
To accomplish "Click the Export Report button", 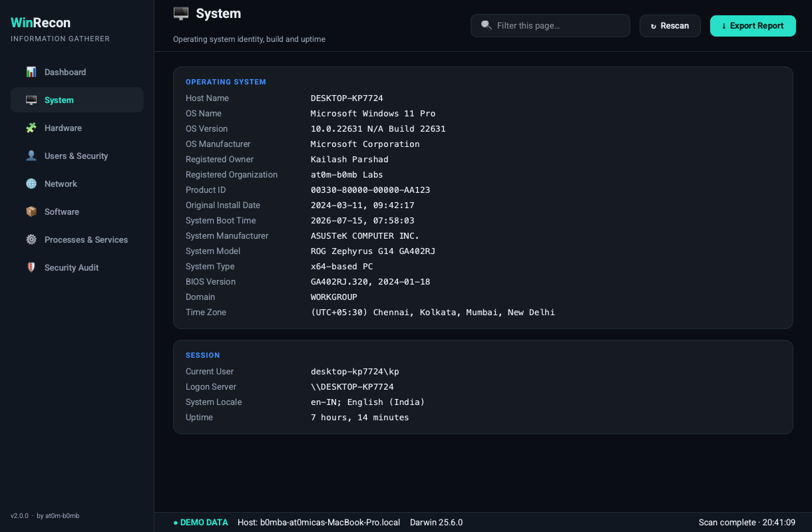I will 753,26.
